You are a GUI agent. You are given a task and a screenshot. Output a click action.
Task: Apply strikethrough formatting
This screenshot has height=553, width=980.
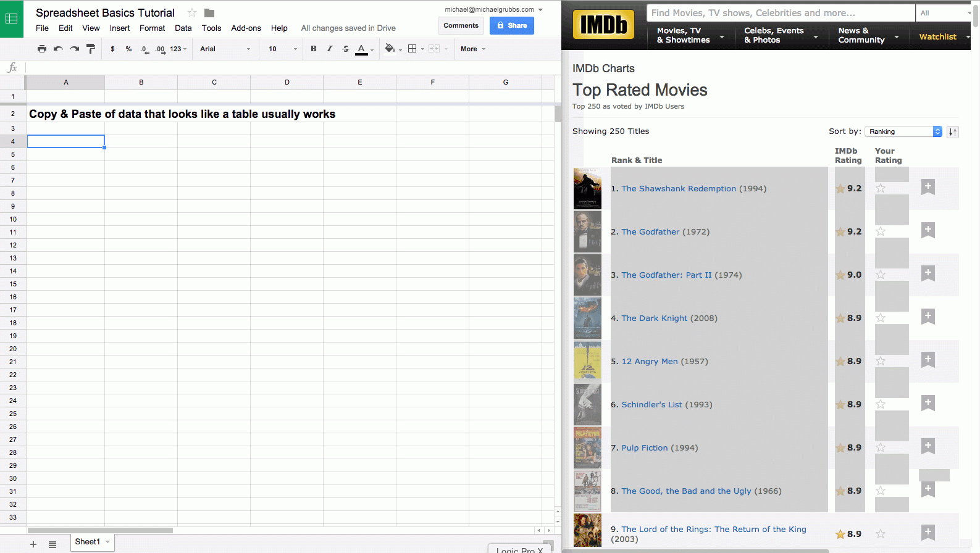click(346, 49)
